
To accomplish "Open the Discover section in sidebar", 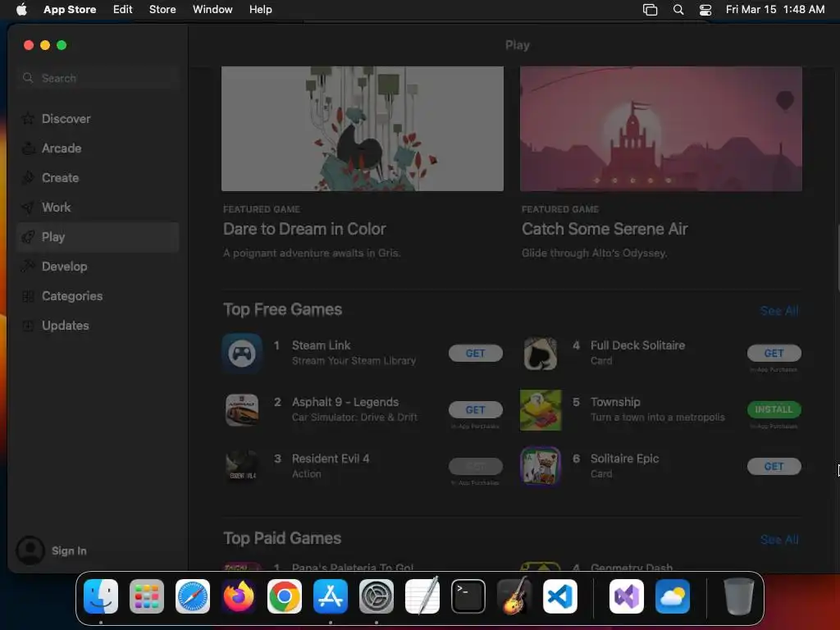I will 98,118.
